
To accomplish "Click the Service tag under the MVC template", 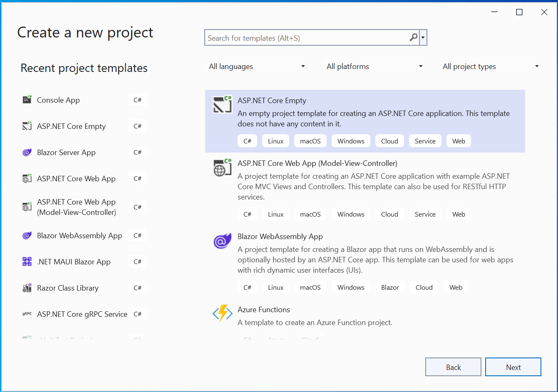I will click(x=425, y=214).
